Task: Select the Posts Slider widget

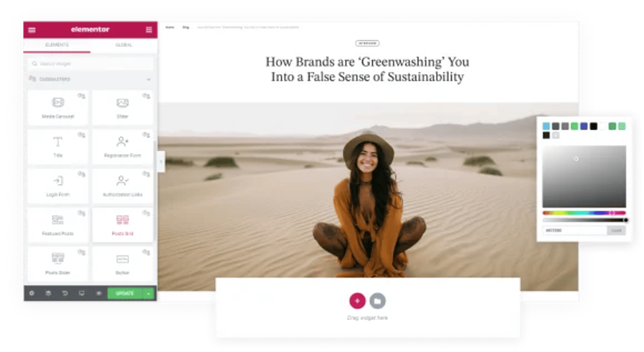Action: [58, 264]
